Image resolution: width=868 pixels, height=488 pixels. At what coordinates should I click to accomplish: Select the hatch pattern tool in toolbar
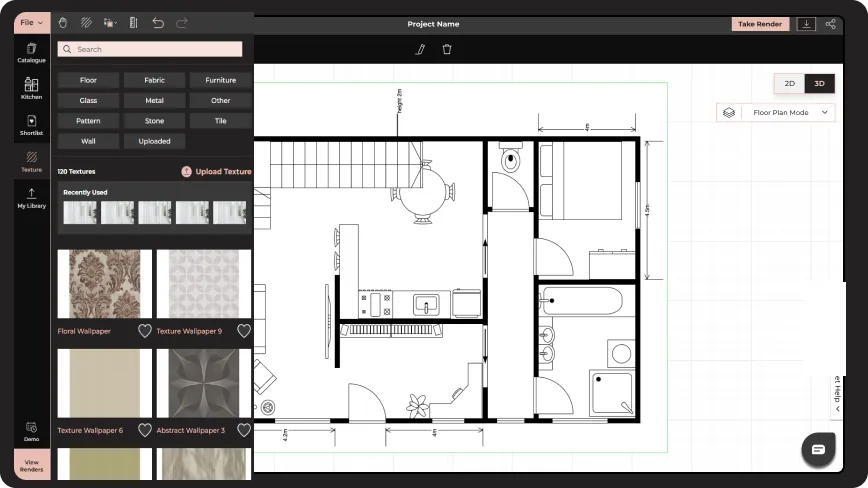(86, 23)
